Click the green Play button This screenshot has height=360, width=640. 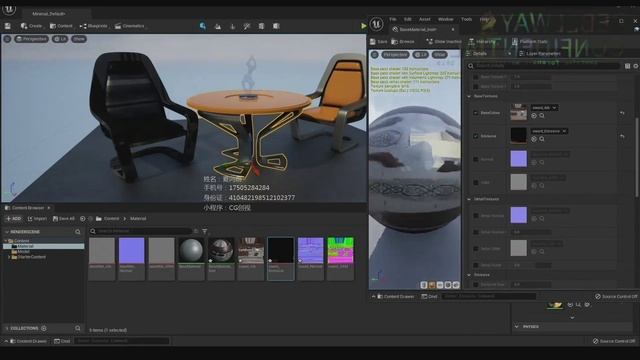[363, 26]
